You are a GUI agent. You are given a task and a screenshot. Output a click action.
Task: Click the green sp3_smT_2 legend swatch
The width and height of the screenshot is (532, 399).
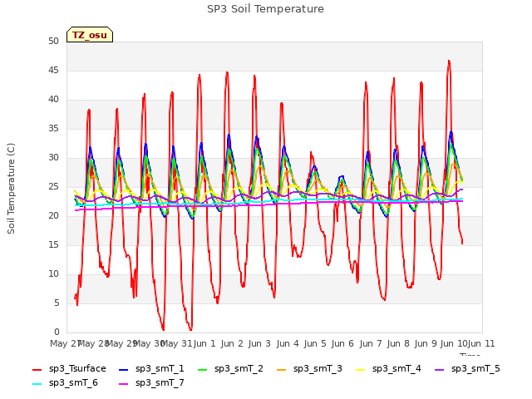pyautogui.click(x=203, y=369)
